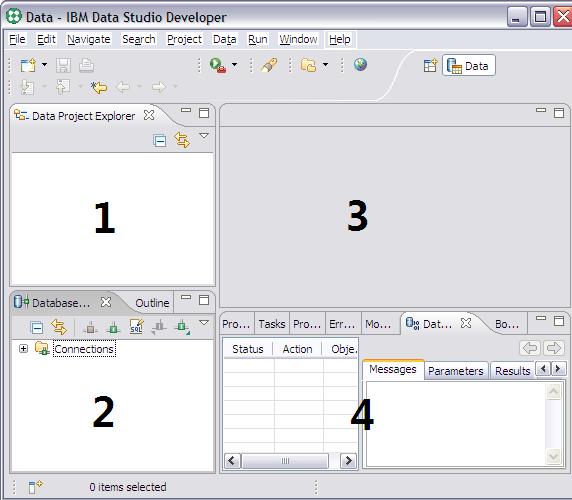The height and width of the screenshot is (500, 572).
Task: Click the open folder toolbar icon
Action: (308, 66)
